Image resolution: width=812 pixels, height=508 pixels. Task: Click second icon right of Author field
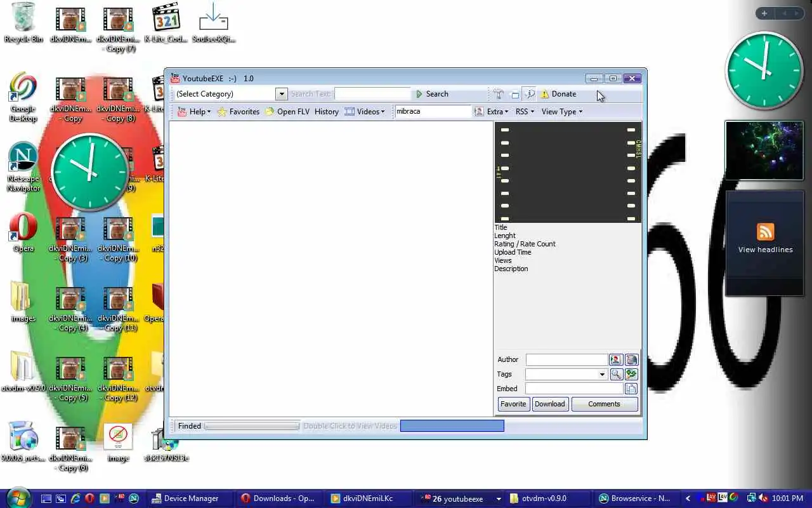(x=631, y=360)
